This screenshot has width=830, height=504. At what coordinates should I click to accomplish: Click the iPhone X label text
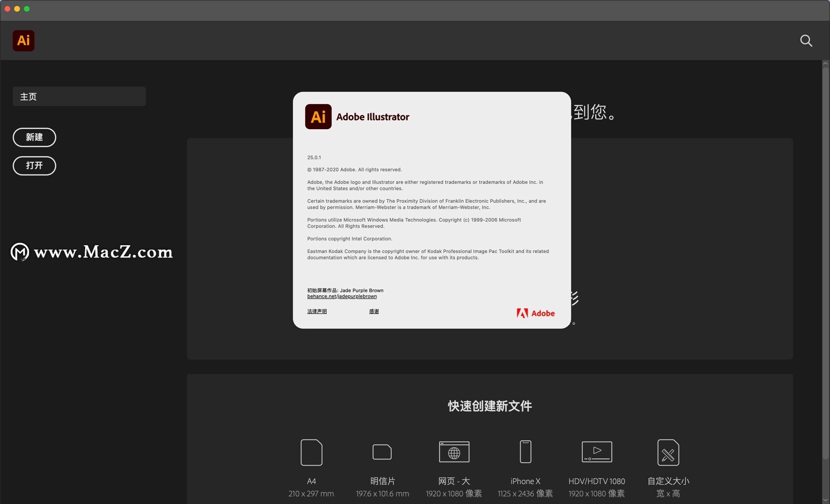tap(525, 481)
